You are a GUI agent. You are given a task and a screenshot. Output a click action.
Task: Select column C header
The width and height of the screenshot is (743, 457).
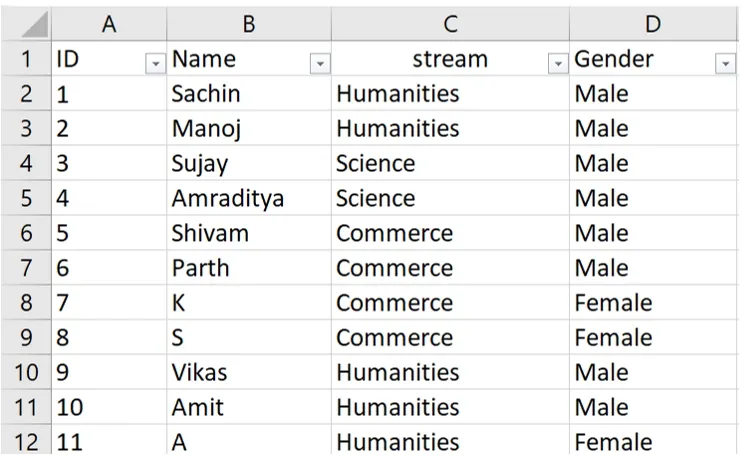pos(450,24)
